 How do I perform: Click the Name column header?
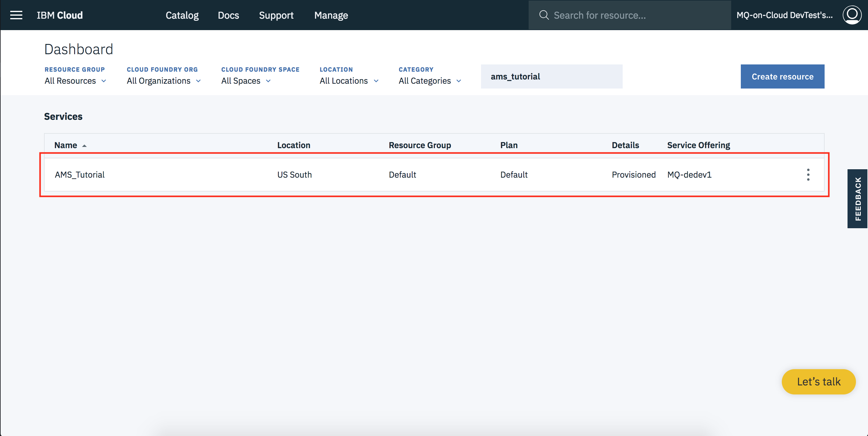[66, 145]
